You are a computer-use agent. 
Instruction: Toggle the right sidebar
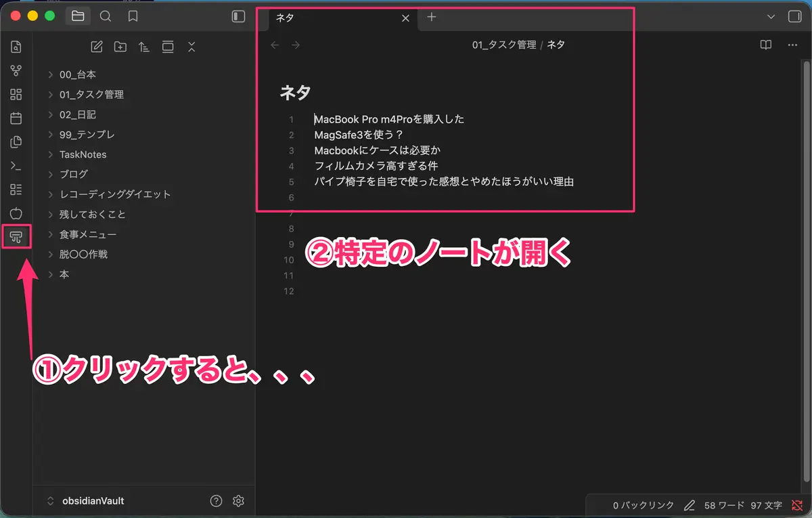pos(795,17)
